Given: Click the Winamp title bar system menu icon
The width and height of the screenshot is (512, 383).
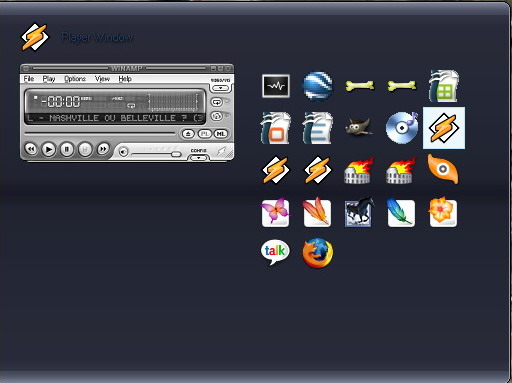Looking at the screenshot, I should click(x=26, y=68).
